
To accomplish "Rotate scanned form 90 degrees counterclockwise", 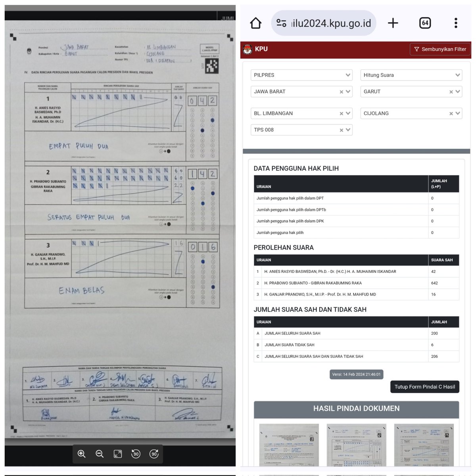I will pyautogui.click(x=136, y=454).
